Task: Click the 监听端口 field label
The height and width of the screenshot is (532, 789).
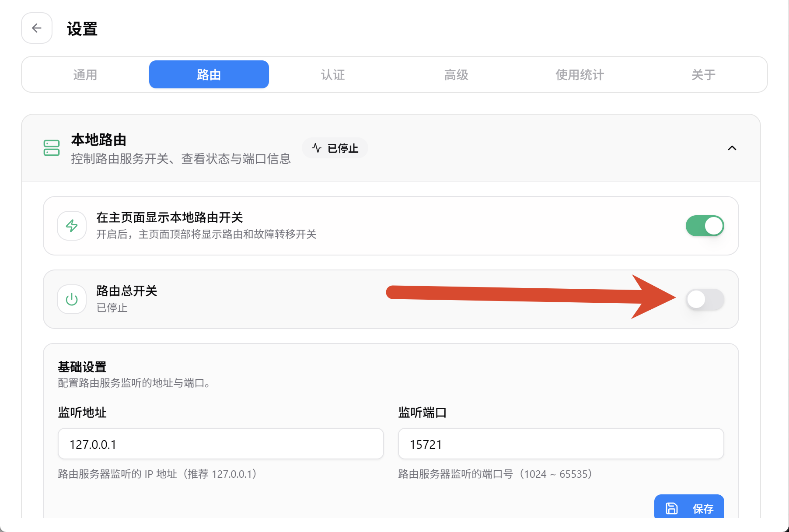Action: (x=422, y=412)
